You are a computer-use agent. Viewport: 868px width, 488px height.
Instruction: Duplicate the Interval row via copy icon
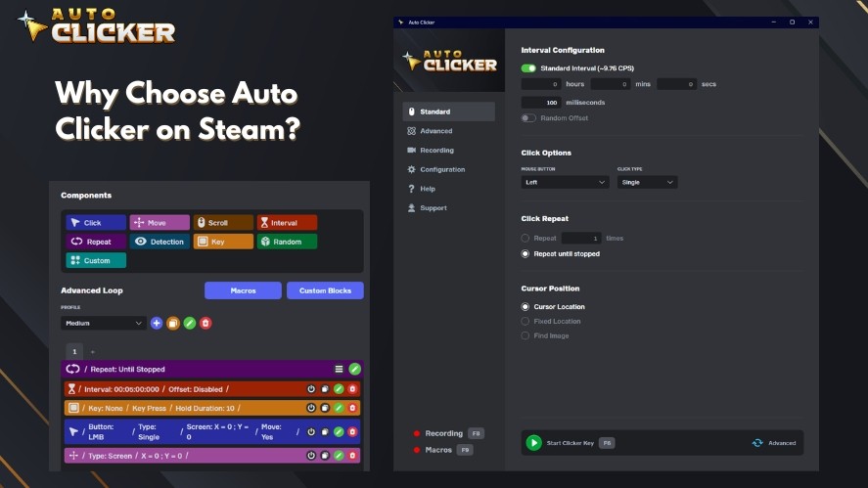click(325, 389)
